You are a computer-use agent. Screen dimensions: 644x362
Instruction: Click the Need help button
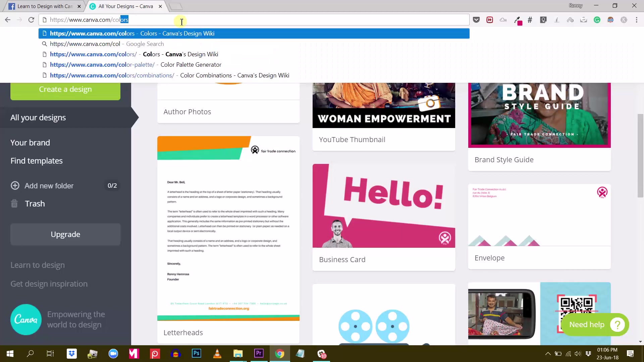(595, 324)
